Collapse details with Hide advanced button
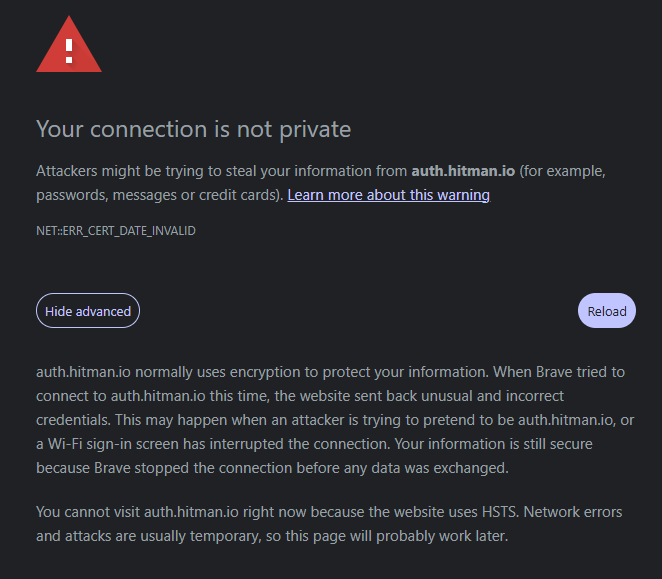662x579 pixels. [88, 311]
